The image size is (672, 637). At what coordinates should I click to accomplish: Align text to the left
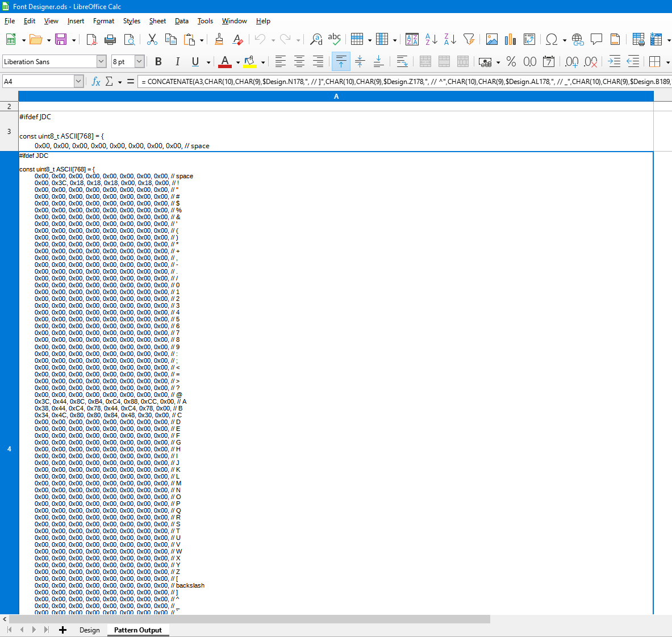click(x=280, y=62)
